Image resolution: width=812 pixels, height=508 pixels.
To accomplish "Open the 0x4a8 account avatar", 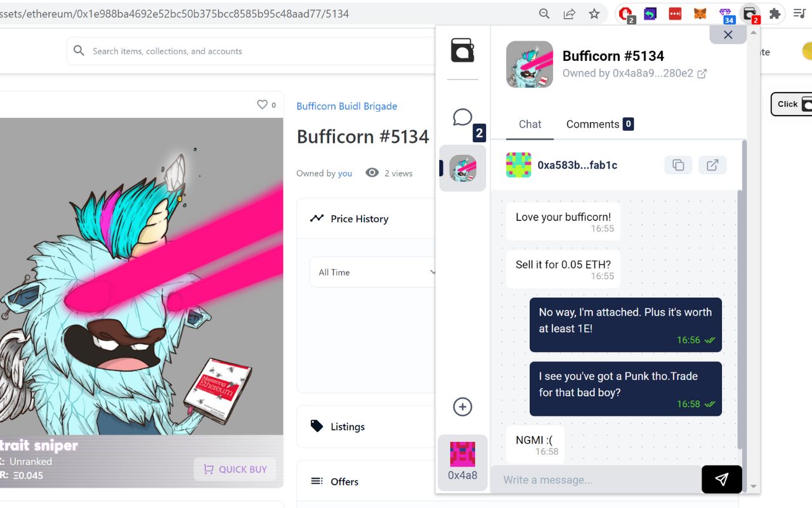I will [x=462, y=462].
